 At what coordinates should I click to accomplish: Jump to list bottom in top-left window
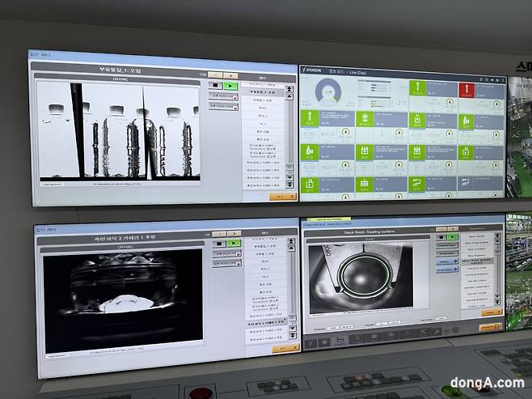pos(289,185)
